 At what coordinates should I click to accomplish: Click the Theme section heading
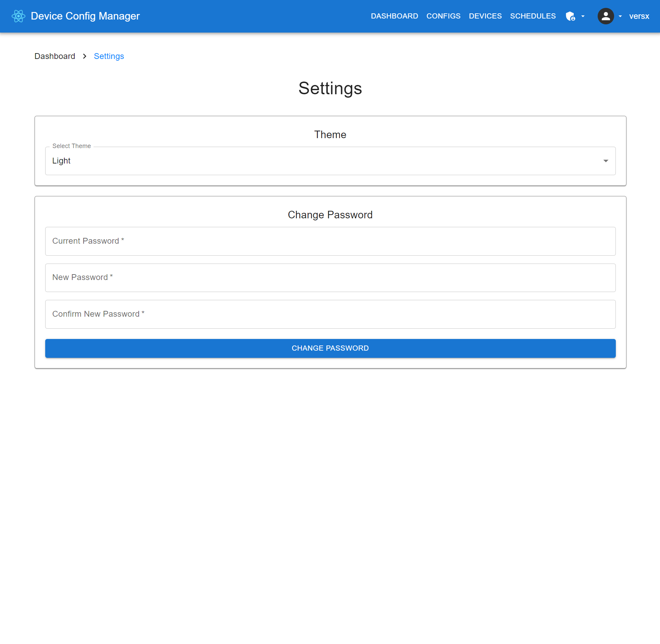tap(330, 135)
